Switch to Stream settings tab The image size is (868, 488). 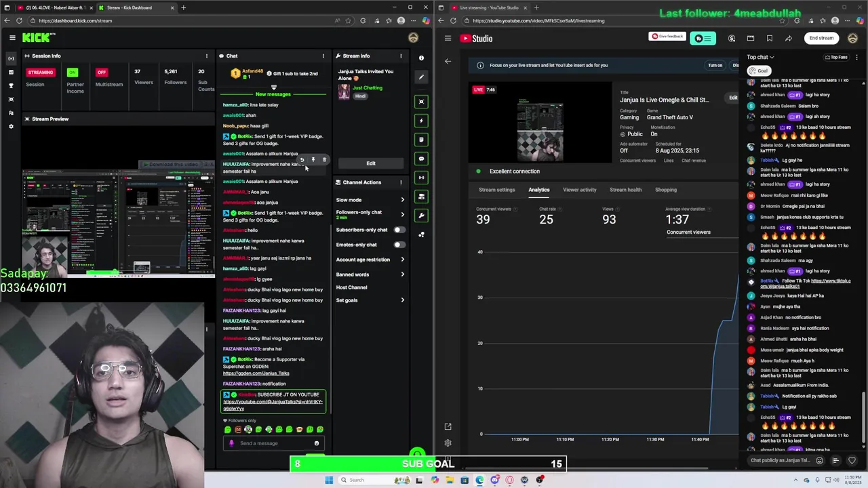[x=496, y=190]
